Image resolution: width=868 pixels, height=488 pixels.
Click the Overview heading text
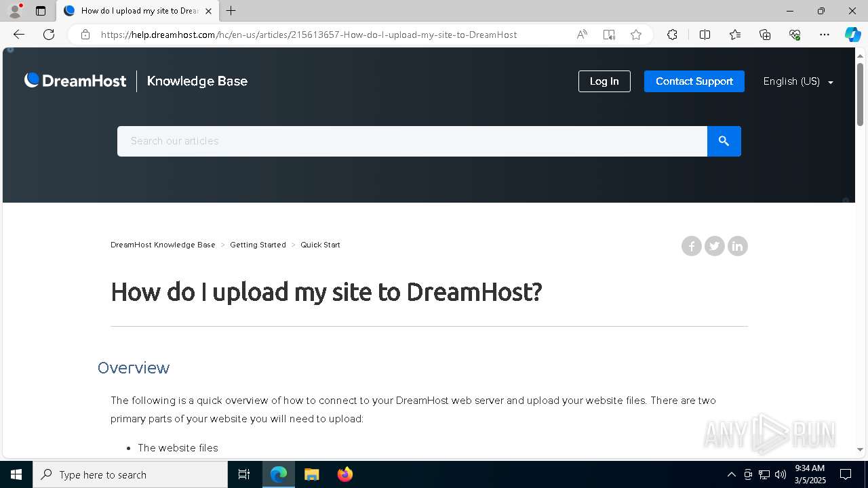click(x=134, y=367)
